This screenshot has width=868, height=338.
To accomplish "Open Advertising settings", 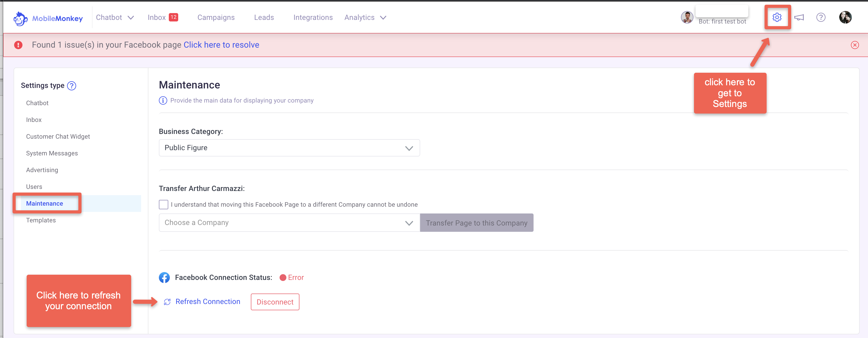I will (42, 170).
